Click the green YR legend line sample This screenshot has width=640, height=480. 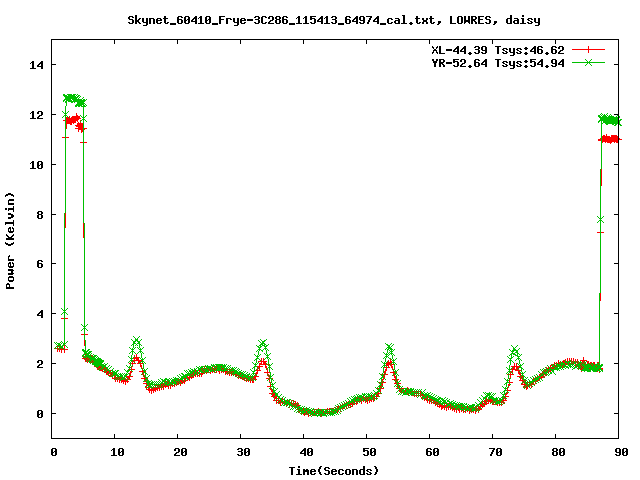(x=588, y=62)
